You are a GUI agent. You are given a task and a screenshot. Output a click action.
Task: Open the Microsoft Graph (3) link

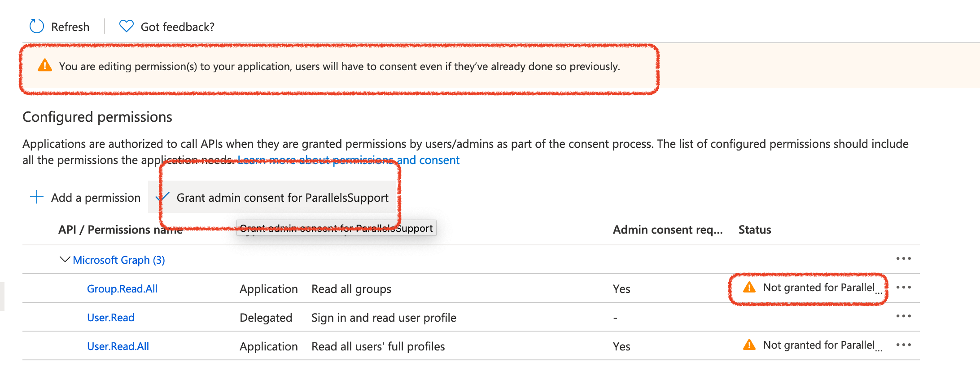click(x=119, y=260)
